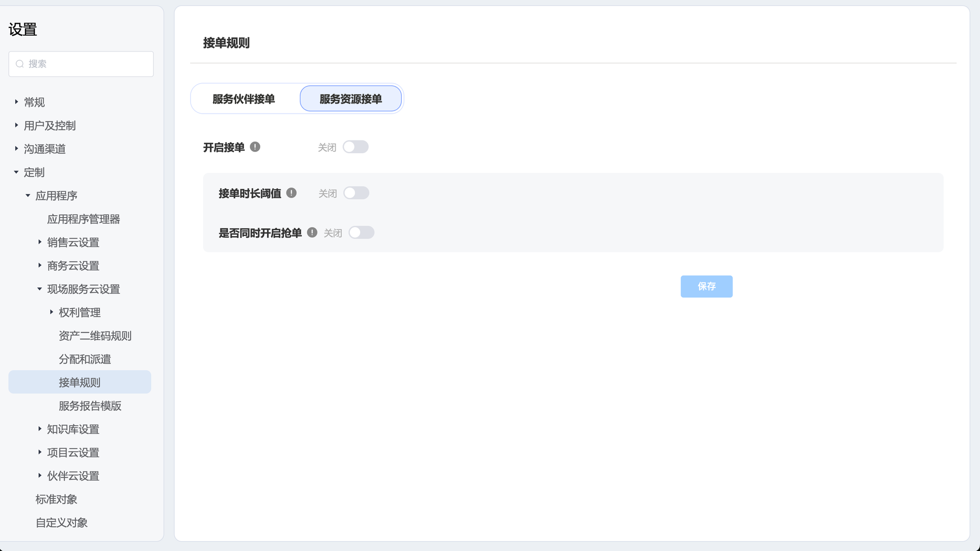
Task: Turn on 是否同时开启抢单 switch
Action: (361, 233)
